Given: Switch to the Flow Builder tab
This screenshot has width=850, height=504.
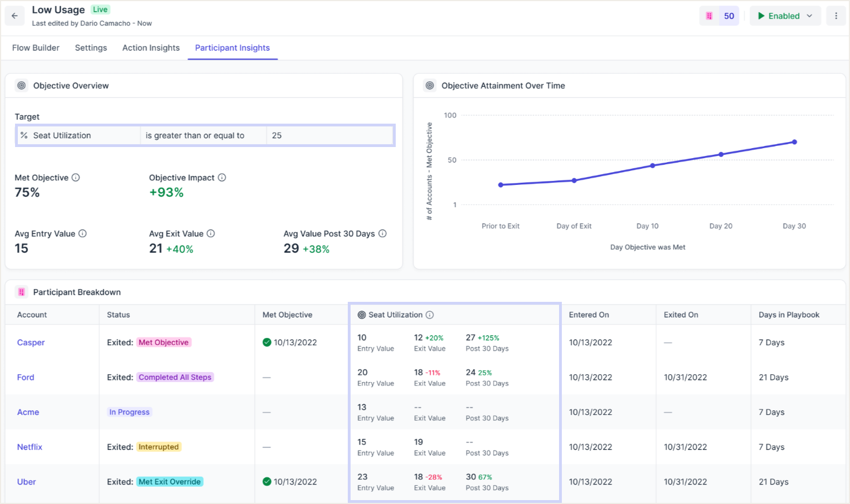Looking at the screenshot, I should click(x=36, y=48).
